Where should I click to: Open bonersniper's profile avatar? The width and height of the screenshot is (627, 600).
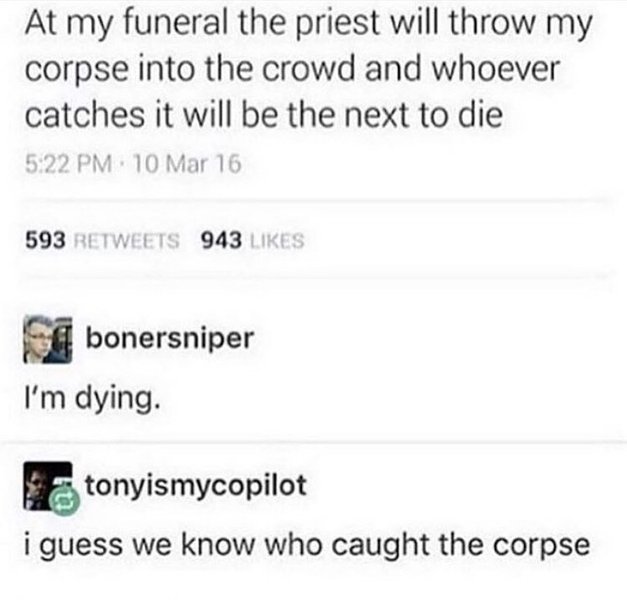coord(47,339)
